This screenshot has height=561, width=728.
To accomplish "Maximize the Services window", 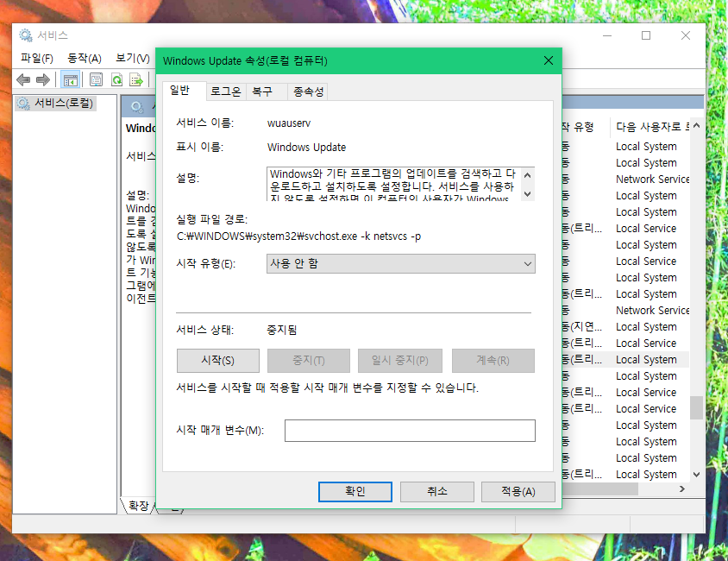I will pyautogui.click(x=646, y=35).
